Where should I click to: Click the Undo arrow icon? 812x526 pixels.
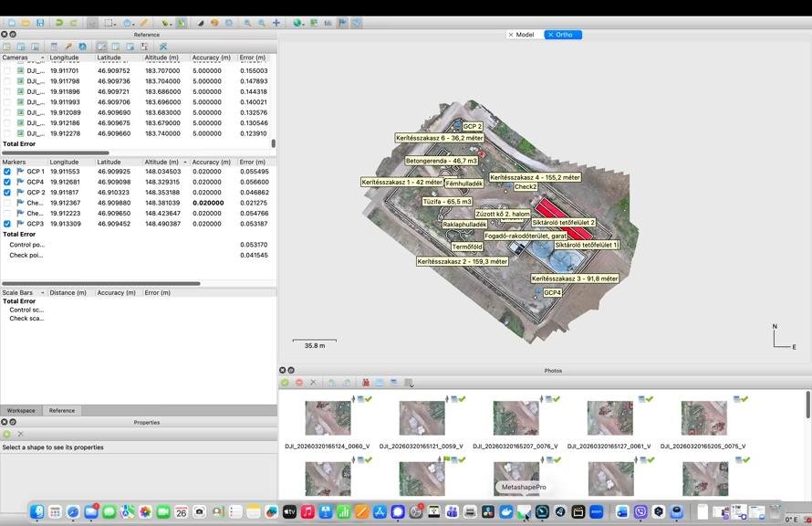tap(59, 23)
